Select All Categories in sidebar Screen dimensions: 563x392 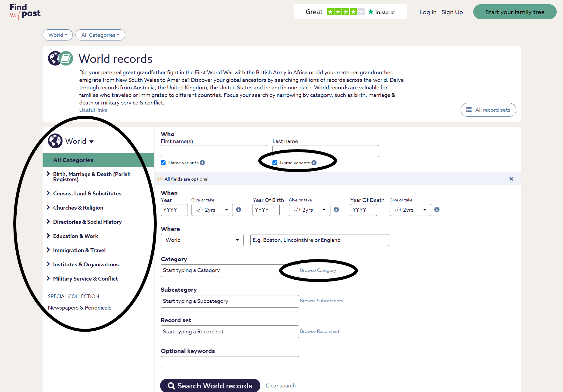point(98,160)
